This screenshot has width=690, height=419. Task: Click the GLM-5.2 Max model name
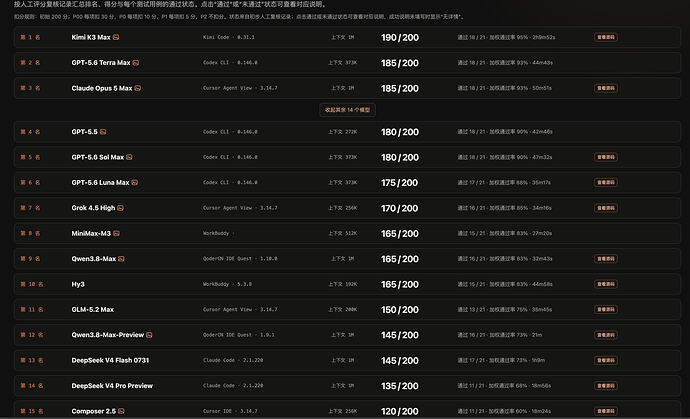tap(92, 309)
